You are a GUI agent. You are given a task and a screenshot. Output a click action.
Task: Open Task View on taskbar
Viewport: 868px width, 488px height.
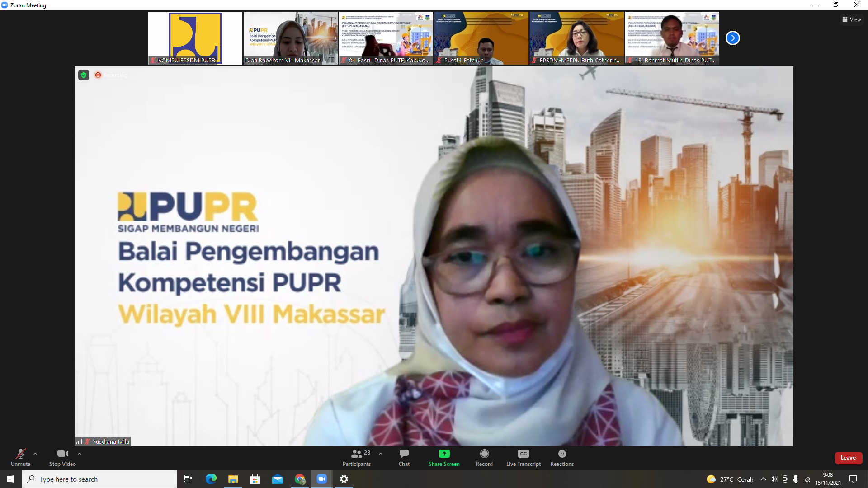(x=188, y=479)
